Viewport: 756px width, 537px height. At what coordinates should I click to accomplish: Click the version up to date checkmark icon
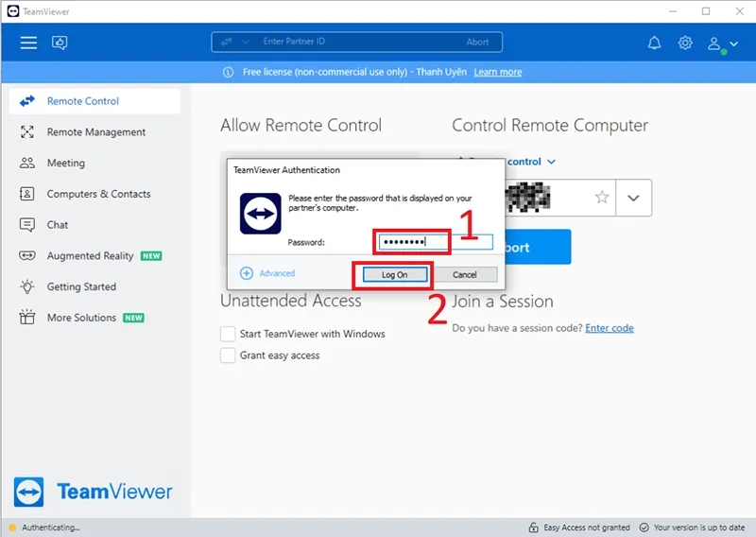point(644,528)
